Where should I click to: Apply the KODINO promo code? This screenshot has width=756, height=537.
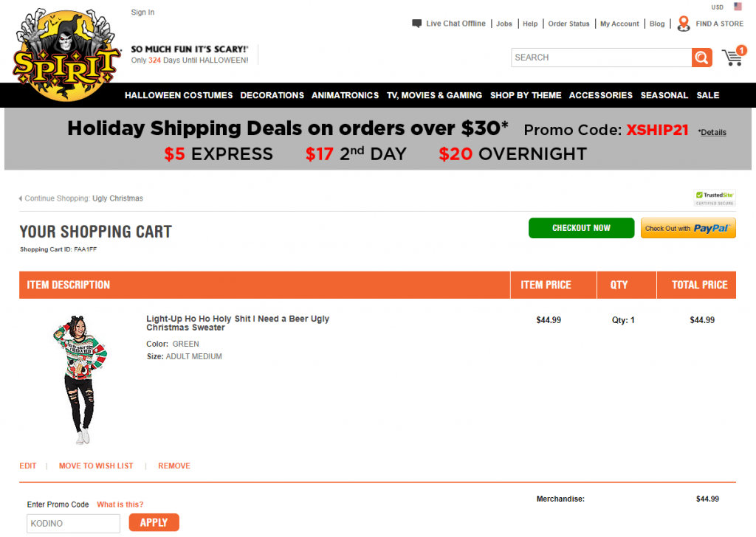tap(154, 522)
